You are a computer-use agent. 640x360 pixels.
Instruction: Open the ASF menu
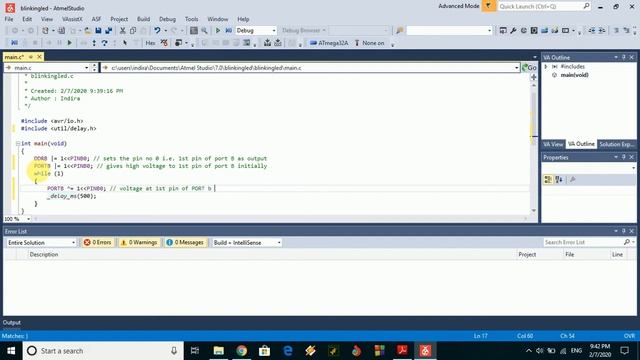pyautogui.click(x=96, y=19)
